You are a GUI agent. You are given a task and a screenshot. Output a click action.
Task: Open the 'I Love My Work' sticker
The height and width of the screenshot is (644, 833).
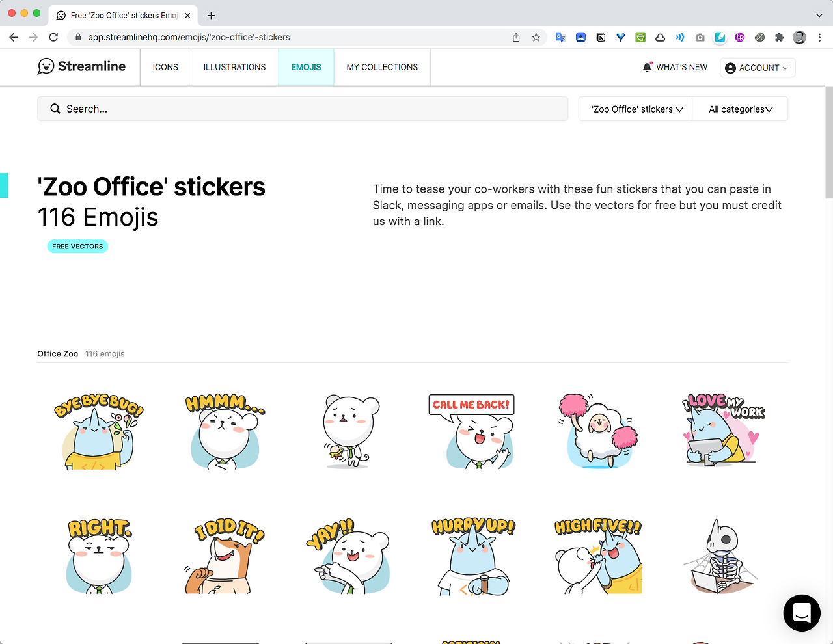723,429
